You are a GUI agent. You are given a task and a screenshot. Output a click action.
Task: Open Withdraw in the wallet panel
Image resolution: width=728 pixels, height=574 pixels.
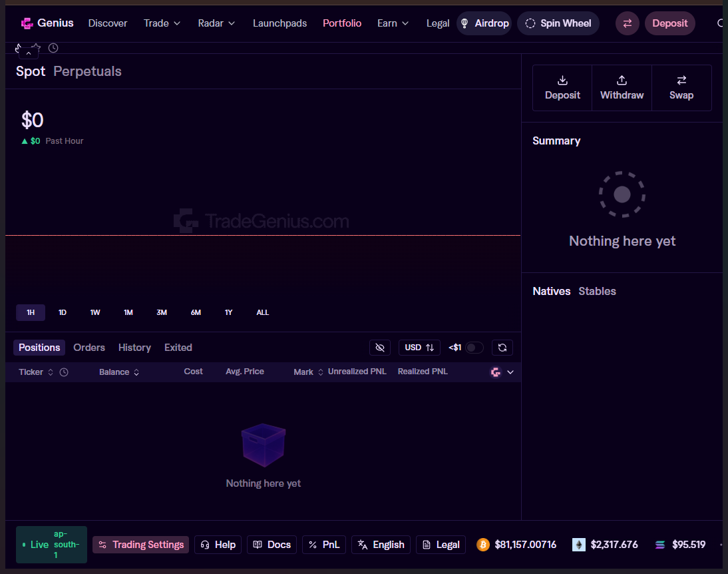pyautogui.click(x=622, y=88)
